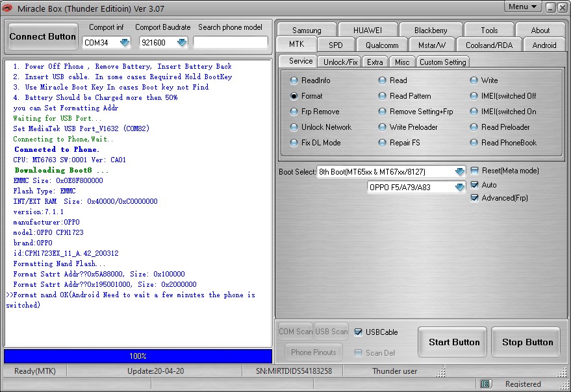Select the Coolsand/RDA tab
The image size is (571, 392).
(489, 45)
